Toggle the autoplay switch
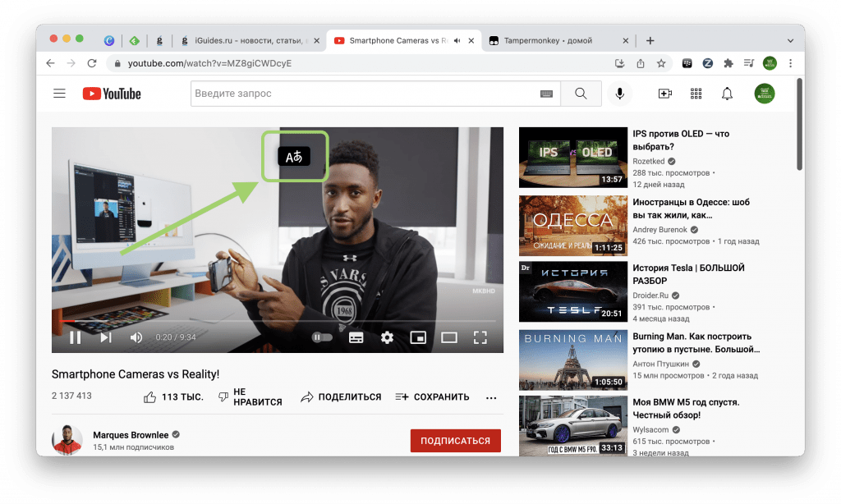 click(x=322, y=337)
